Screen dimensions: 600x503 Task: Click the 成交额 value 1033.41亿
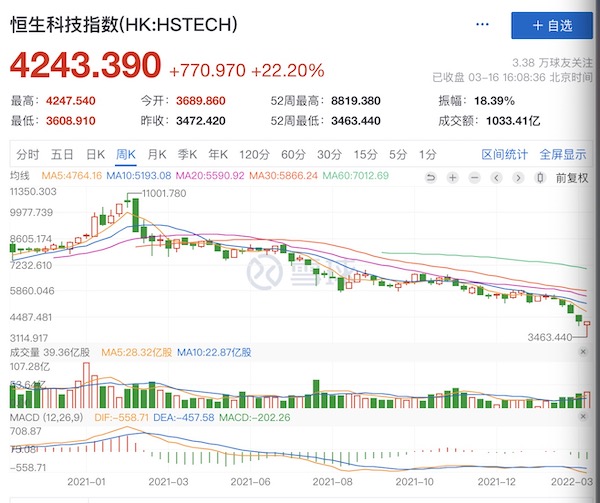513,121
